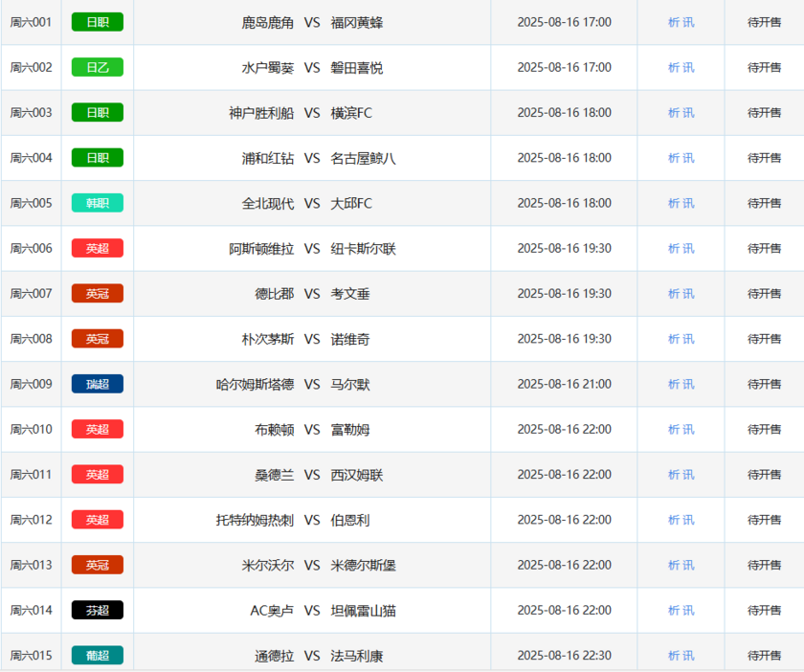Image resolution: width=804 pixels, height=672 pixels.
Task: Open 讯 link for 托特纳姆热刺 match
Action: point(689,520)
